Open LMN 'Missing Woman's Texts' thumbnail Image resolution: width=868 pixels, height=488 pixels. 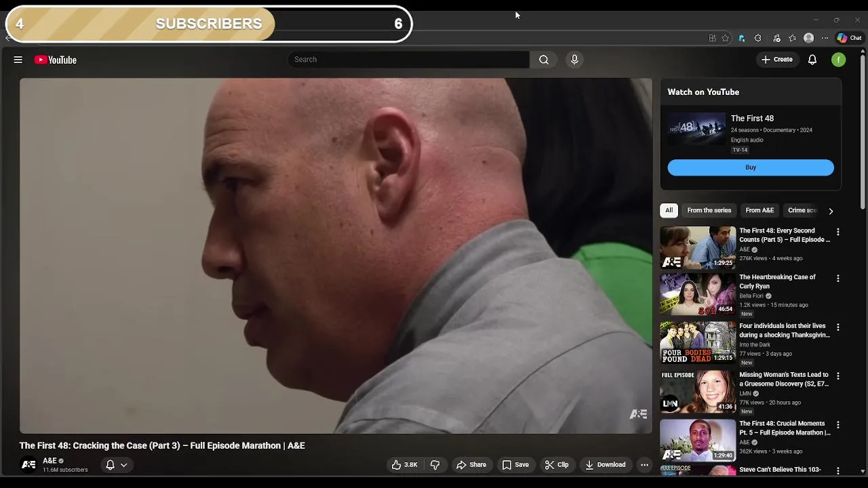coord(698,392)
